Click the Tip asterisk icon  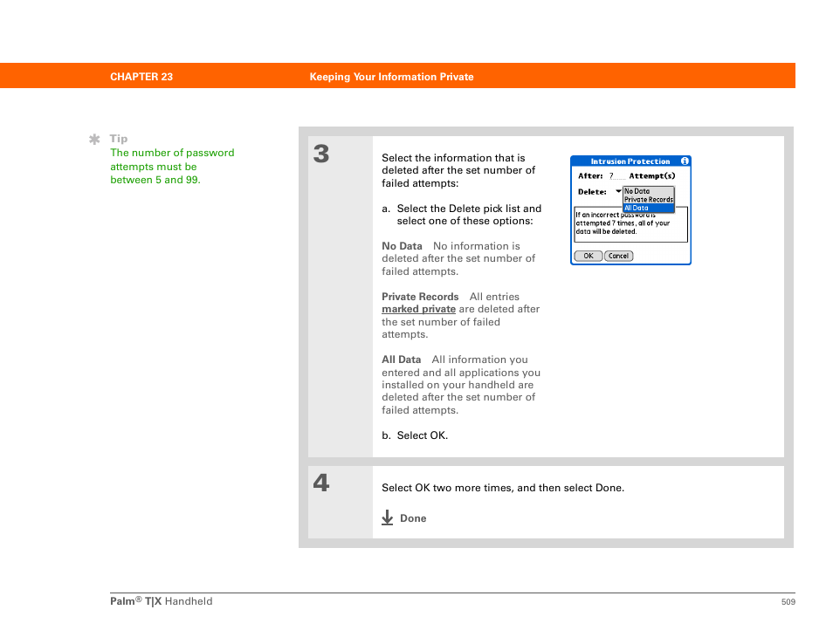click(x=94, y=139)
